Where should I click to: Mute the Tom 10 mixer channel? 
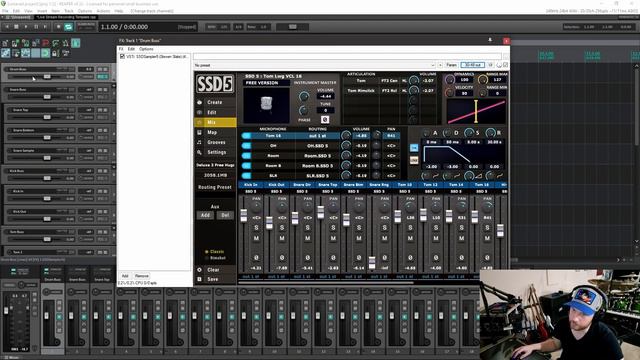click(410, 238)
